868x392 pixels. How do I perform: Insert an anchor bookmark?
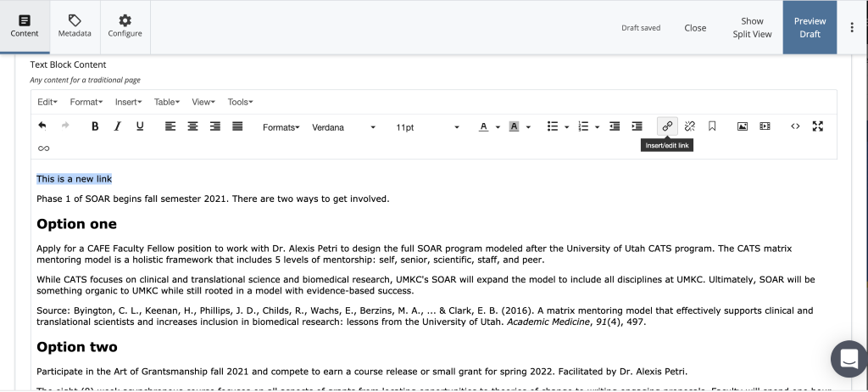point(712,126)
